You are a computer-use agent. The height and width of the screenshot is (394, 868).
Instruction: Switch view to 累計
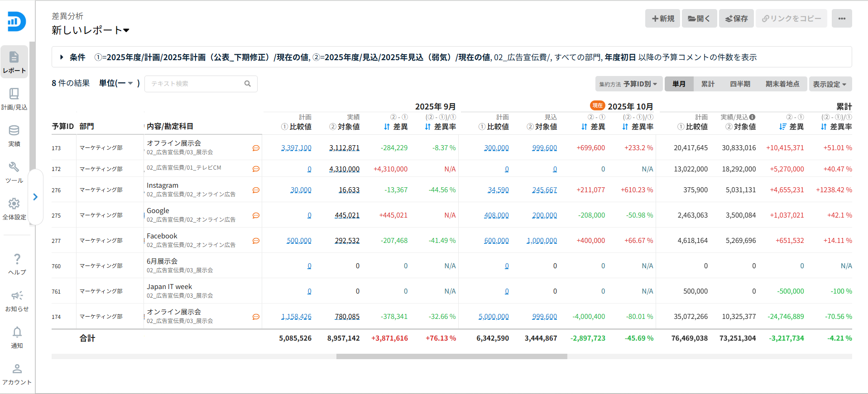[x=708, y=84]
